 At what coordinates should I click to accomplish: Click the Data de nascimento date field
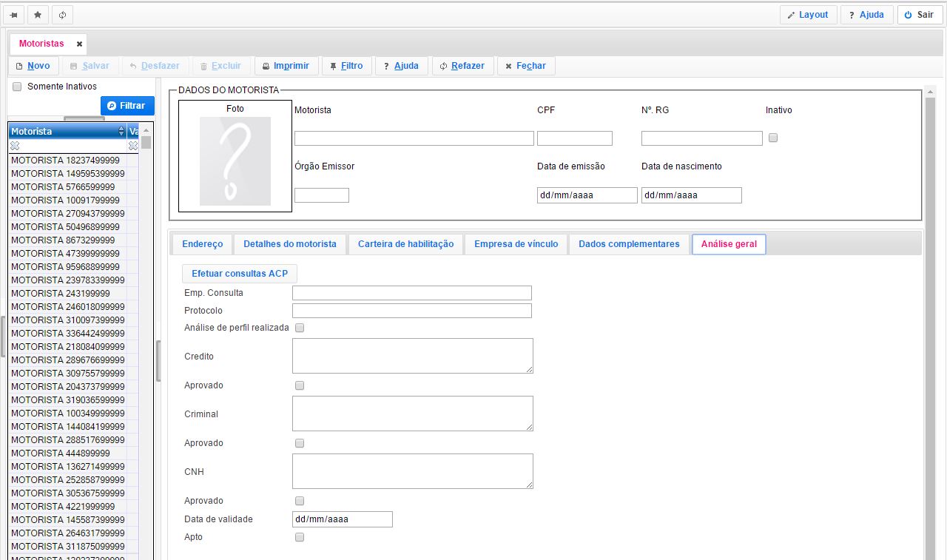[x=692, y=195]
